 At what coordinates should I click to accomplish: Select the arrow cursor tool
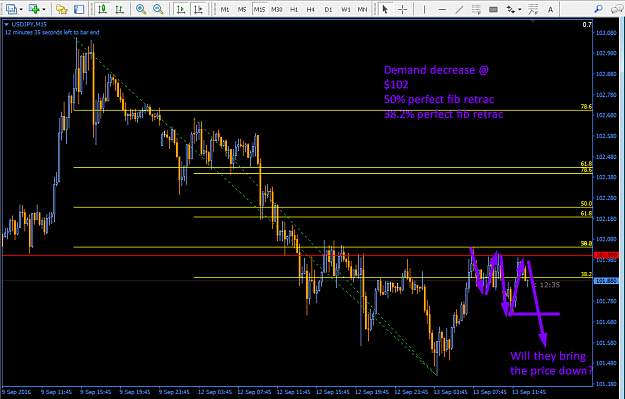coord(385,9)
